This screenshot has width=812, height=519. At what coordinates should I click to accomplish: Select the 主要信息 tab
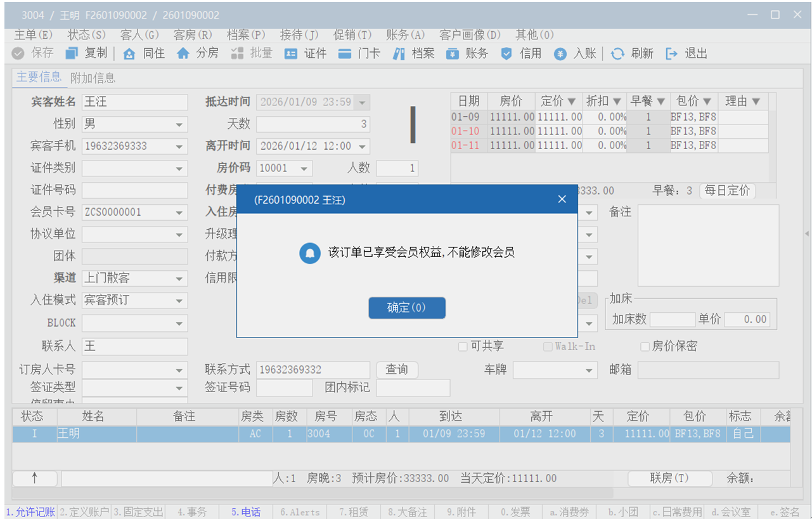tap(39, 77)
